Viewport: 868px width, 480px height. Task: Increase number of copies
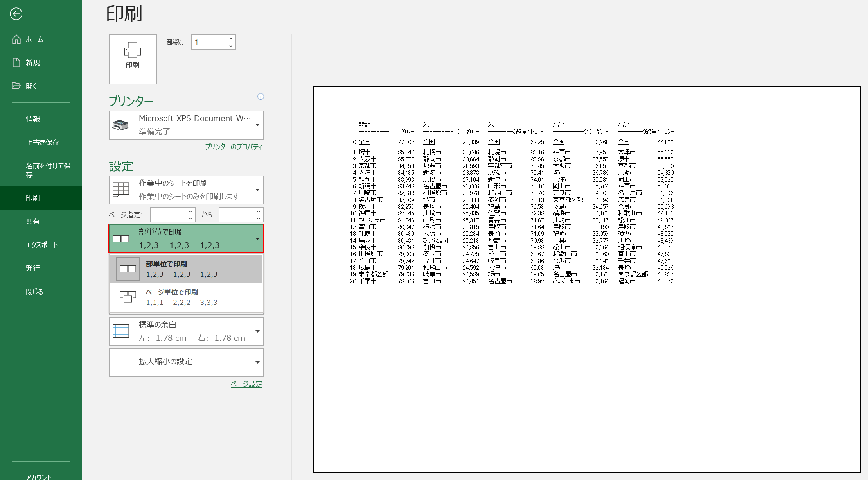tap(231, 38)
